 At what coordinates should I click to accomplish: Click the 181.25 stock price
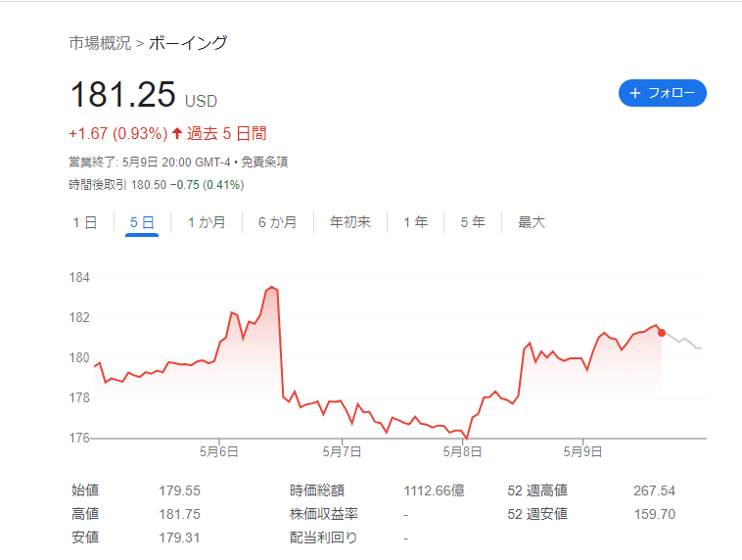click(x=123, y=94)
